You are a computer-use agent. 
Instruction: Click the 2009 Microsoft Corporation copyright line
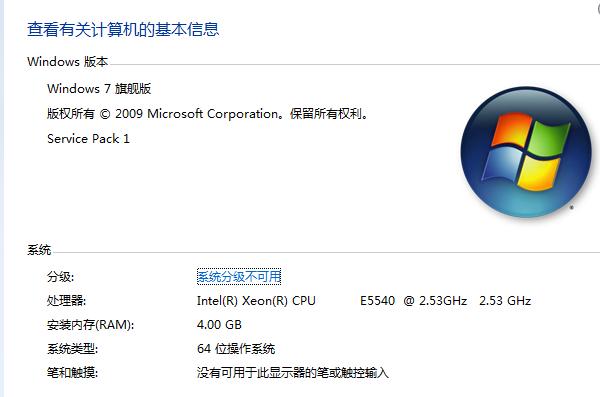click(207, 114)
